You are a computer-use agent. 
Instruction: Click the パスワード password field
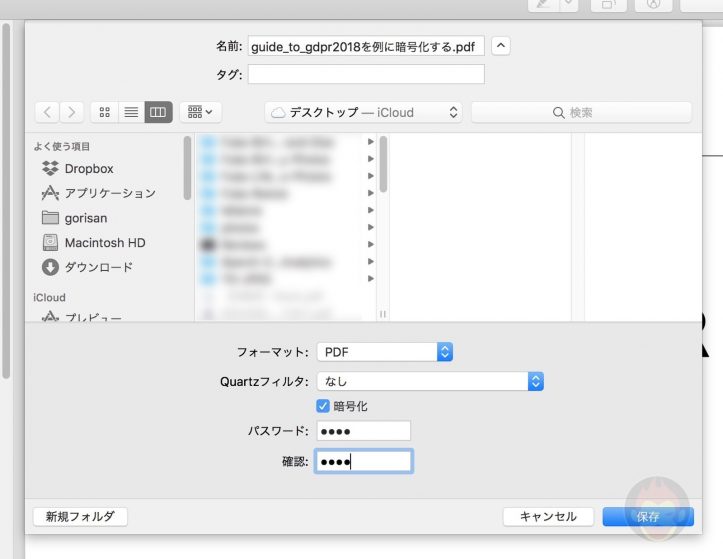tap(363, 431)
